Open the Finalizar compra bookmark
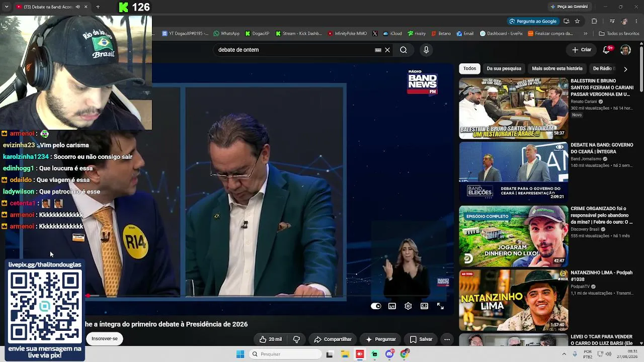 (550, 34)
